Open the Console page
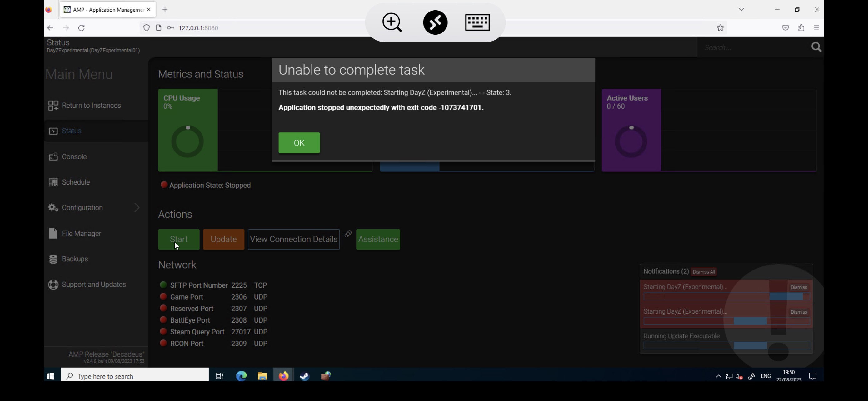868x401 pixels. (x=96, y=156)
